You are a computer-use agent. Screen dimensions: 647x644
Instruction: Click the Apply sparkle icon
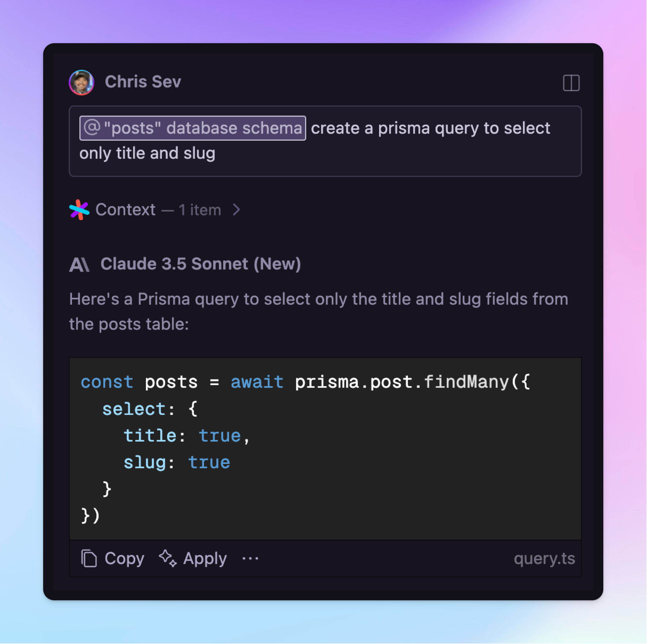coord(167,558)
